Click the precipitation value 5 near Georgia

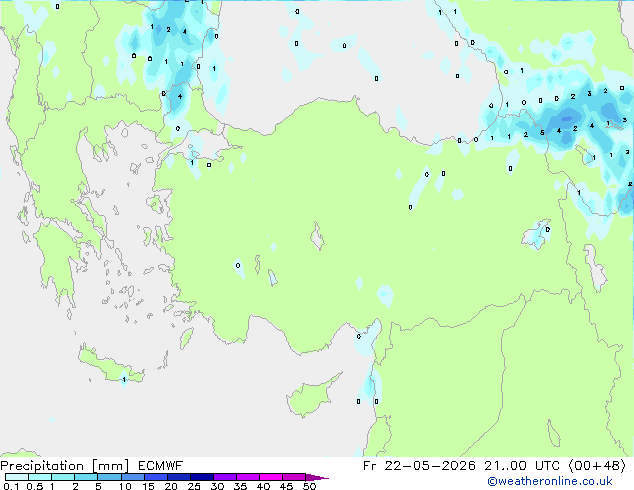tap(542, 133)
